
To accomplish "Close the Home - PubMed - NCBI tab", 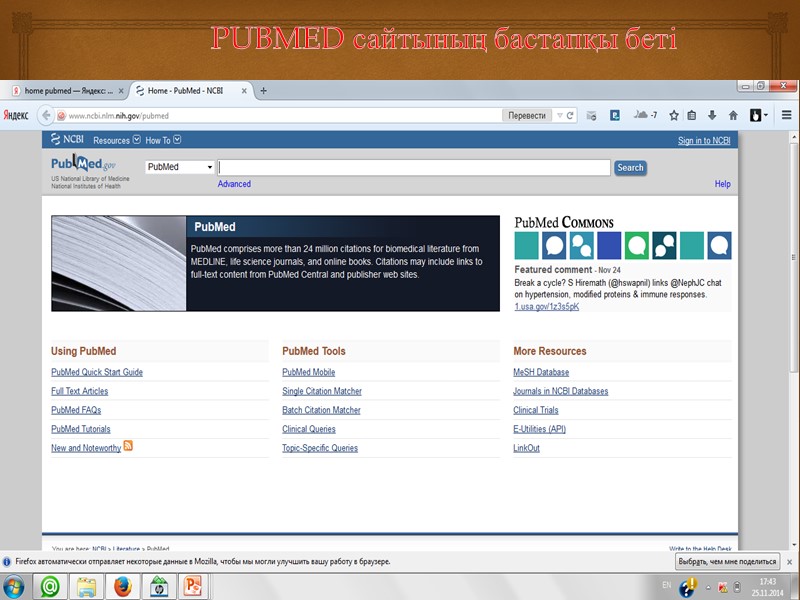I will [244, 91].
